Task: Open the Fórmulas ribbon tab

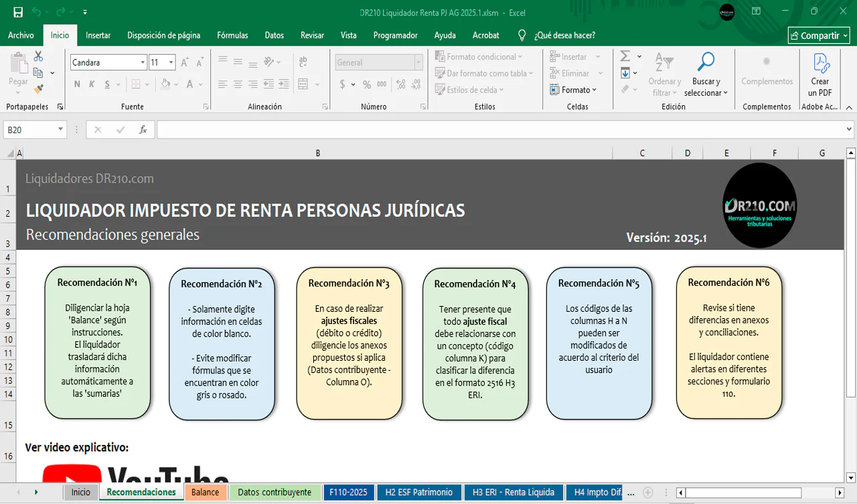Action: point(232,35)
